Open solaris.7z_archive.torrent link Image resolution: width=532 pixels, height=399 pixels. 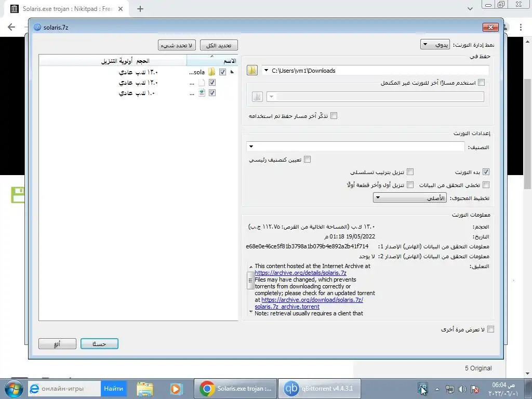coord(287,307)
